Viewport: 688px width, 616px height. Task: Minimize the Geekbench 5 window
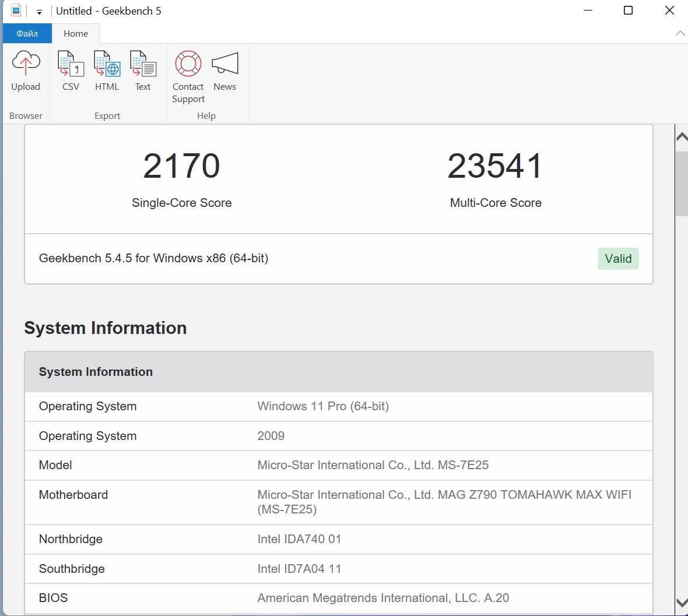tap(588, 10)
